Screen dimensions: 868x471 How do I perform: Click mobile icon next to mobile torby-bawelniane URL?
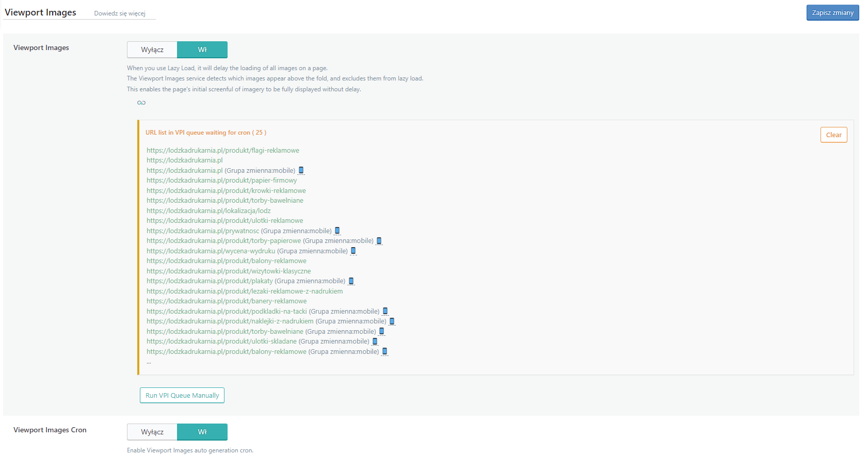coord(382,331)
